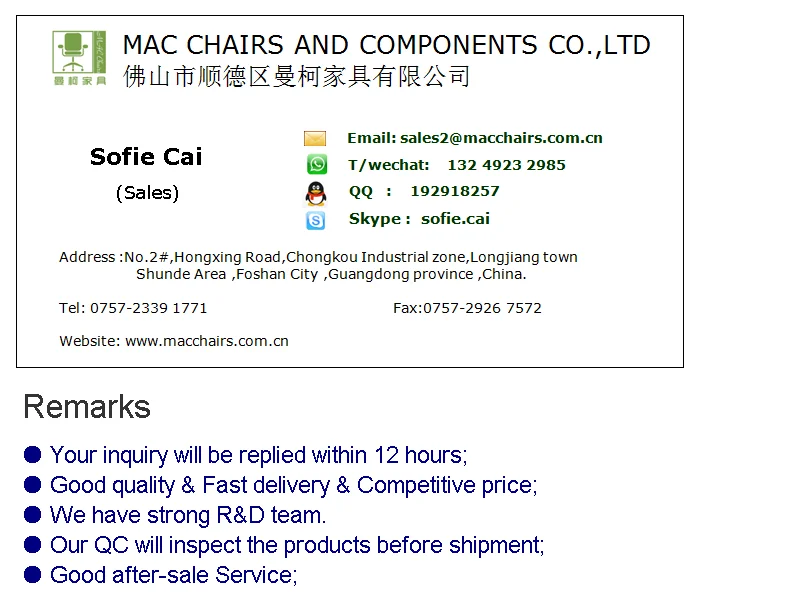
Task: Click the Remarks heading
Action: 87,407
